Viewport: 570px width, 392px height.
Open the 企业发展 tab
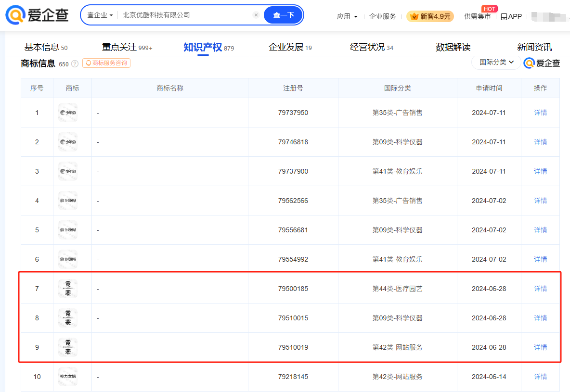coord(290,47)
